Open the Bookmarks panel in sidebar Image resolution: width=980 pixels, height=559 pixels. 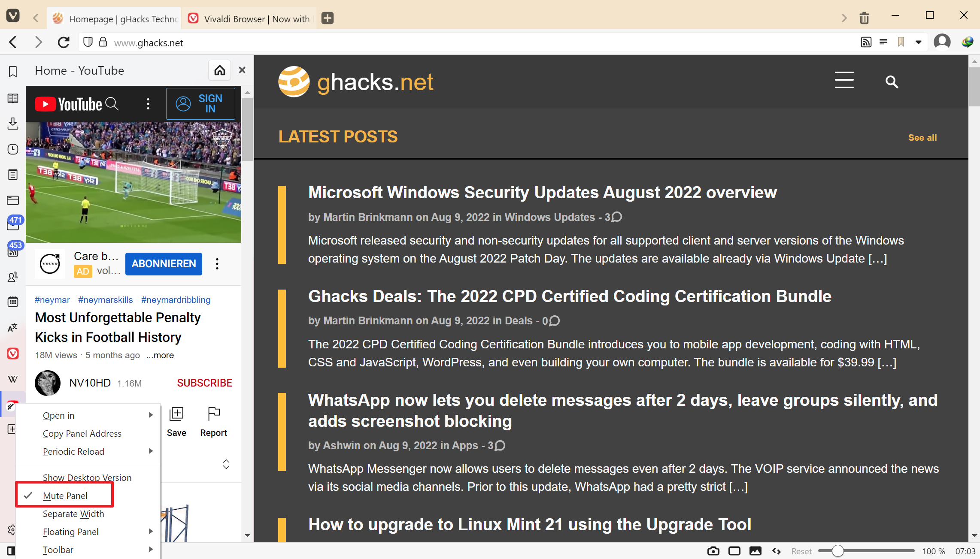coord(13,72)
